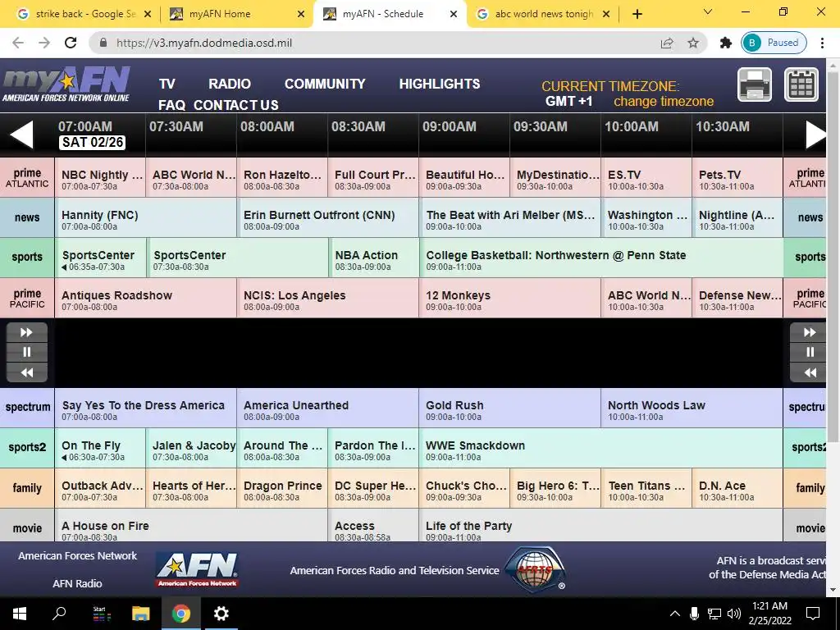Screen dimensions: 840x630
Task: Share this page icon in address bar
Action: 667,43
